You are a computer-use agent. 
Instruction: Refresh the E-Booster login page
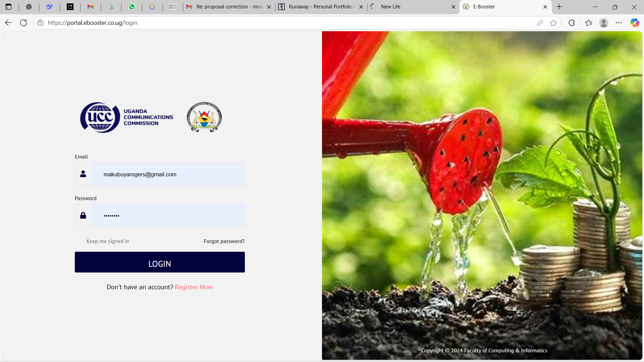pos(23,23)
